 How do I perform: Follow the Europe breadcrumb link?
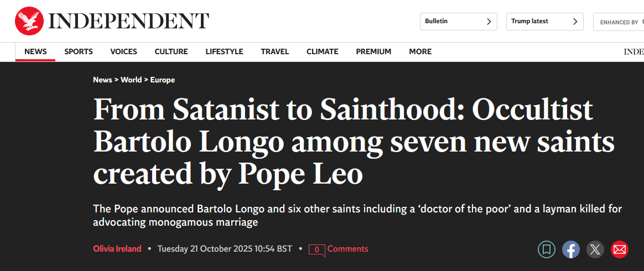coord(163,80)
